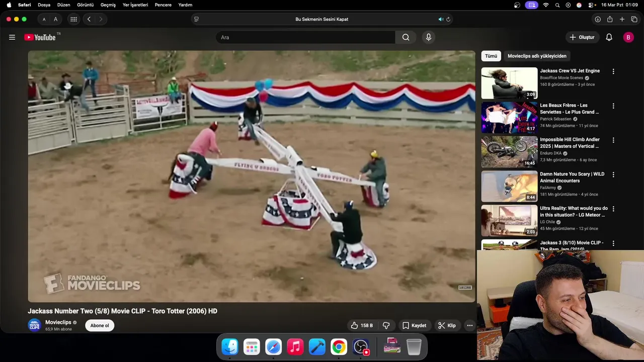The image size is (644, 362).
Task: Open Music app from the Dock
Action: click(x=295, y=347)
